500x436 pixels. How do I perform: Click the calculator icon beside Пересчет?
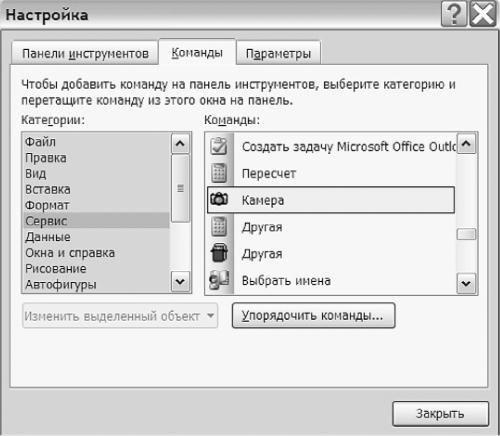[x=219, y=173]
